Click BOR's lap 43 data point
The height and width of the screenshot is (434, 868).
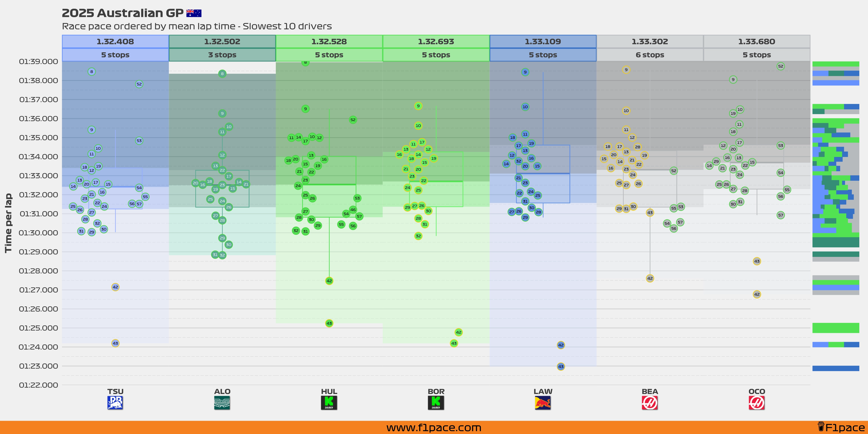(454, 343)
